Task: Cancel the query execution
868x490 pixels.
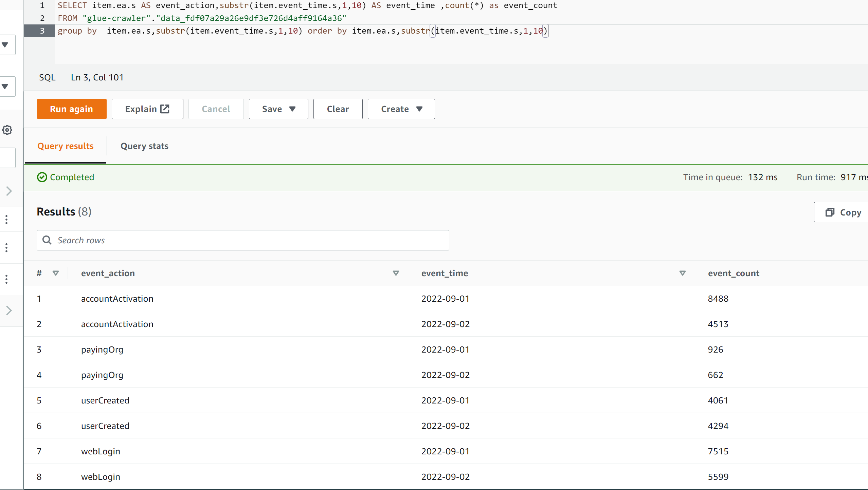Action: tap(216, 109)
